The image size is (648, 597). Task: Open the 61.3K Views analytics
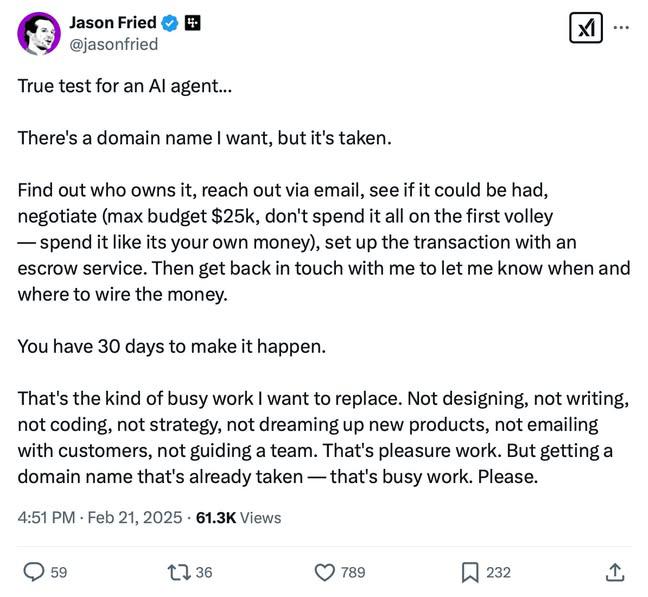tap(238, 517)
